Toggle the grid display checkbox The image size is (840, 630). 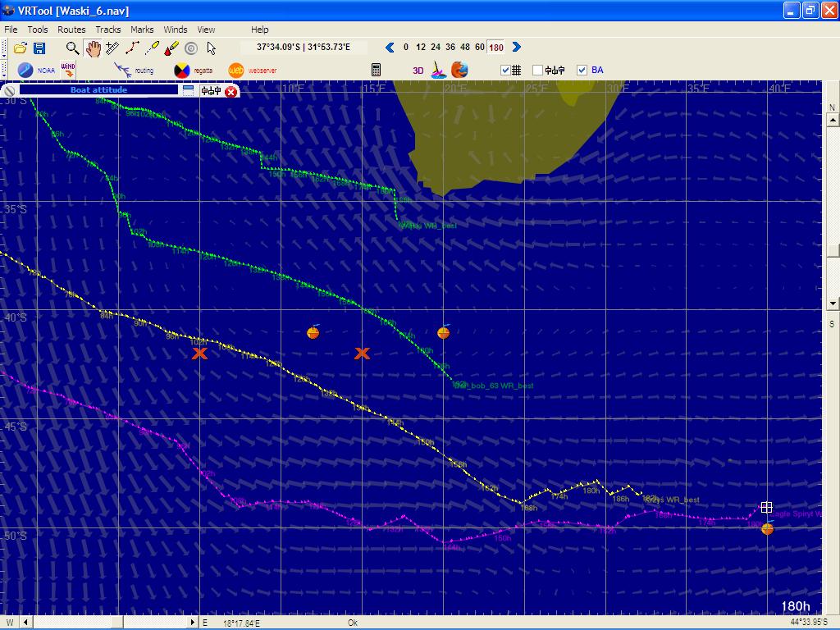(x=505, y=71)
